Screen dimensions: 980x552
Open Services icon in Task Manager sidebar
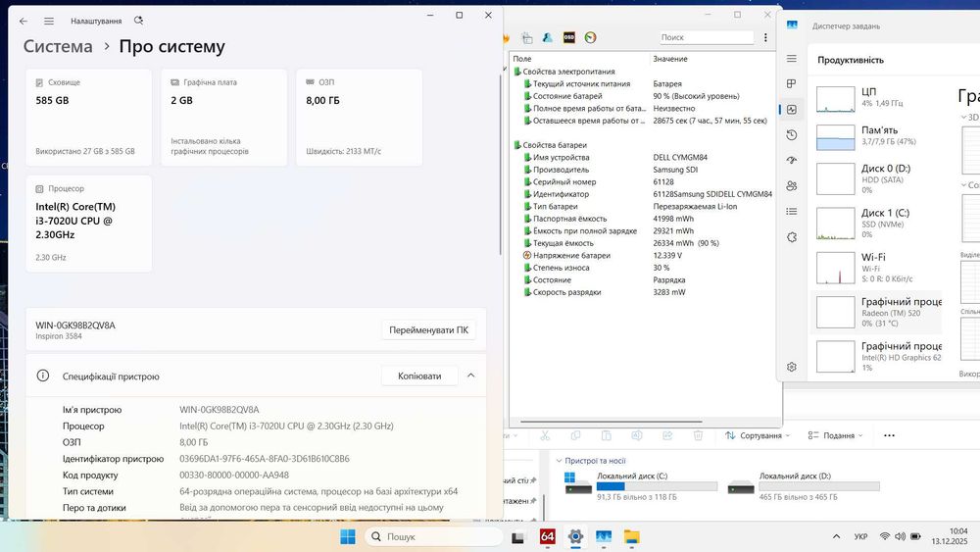(x=792, y=237)
